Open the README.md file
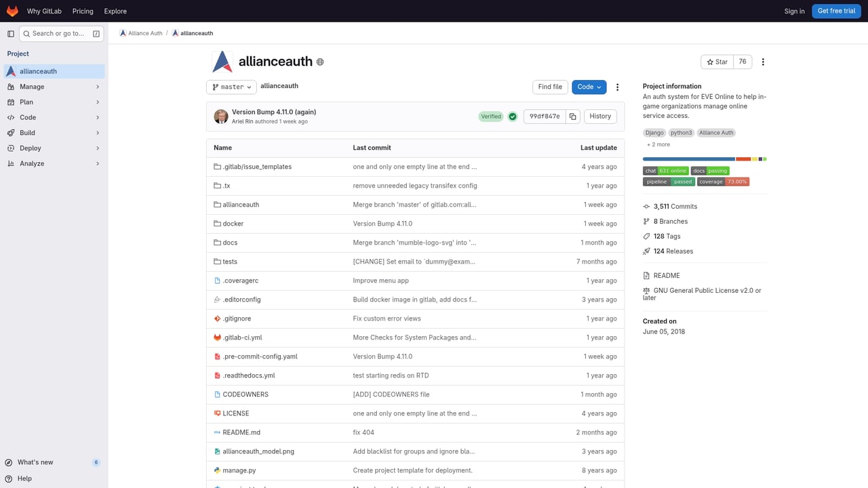The height and width of the screenshot is (488, 868). (x=241, y=432)
